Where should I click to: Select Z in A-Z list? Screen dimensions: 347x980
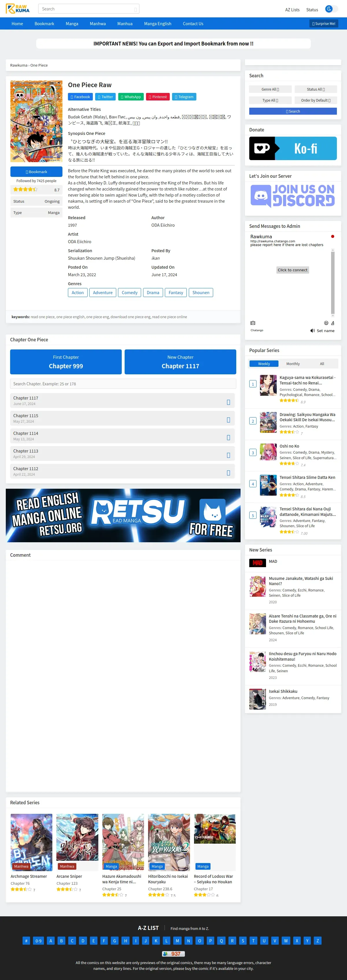pos(318,940)
